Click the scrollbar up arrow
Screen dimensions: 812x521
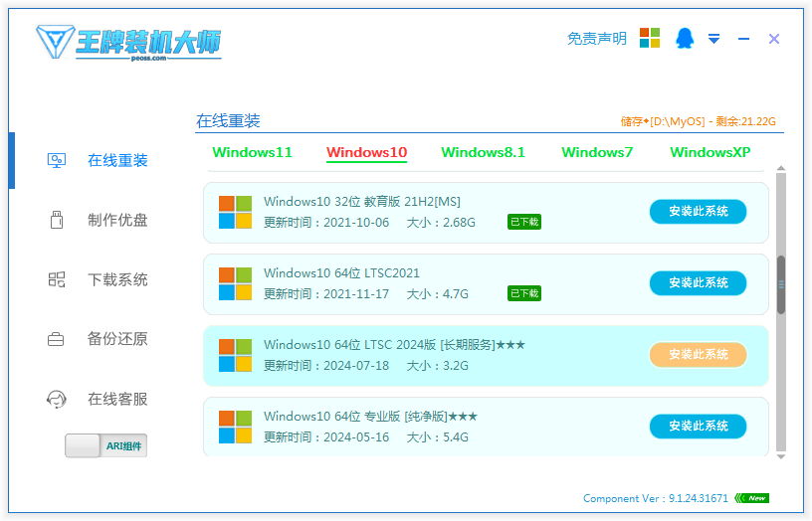coord(781,169)
